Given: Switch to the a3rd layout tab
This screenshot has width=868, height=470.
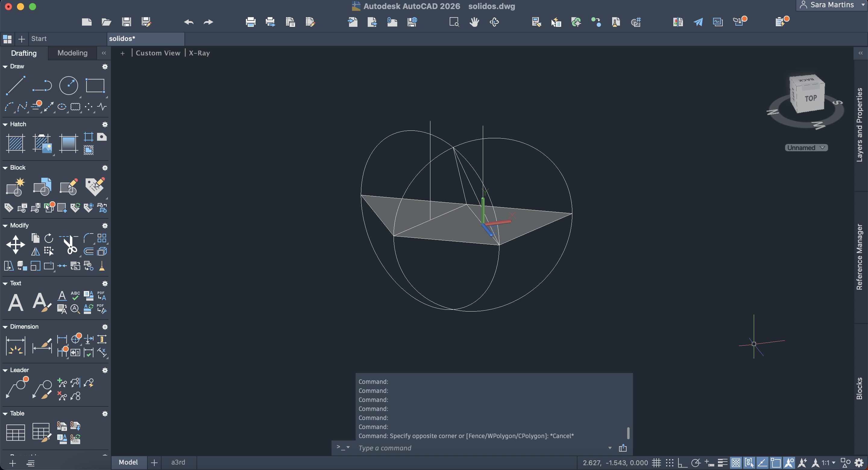Looking at the screenshot, I should point(178,462).
